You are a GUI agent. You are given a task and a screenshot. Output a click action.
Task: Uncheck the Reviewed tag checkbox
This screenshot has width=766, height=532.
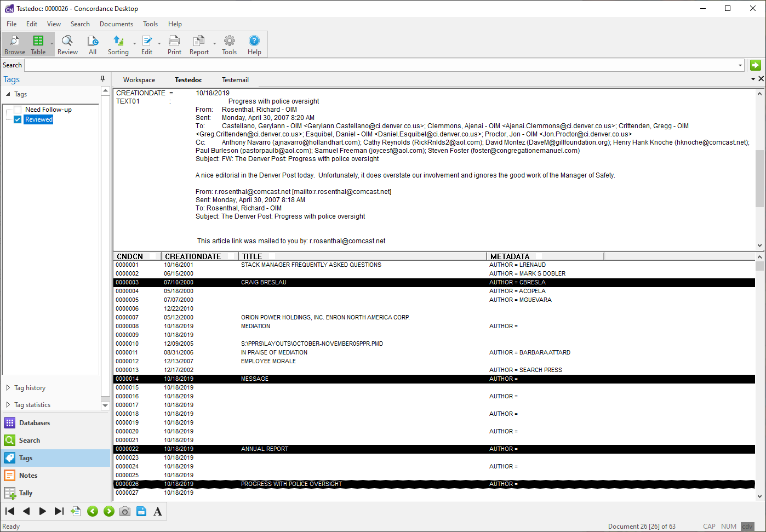click(x=18, y=119)
